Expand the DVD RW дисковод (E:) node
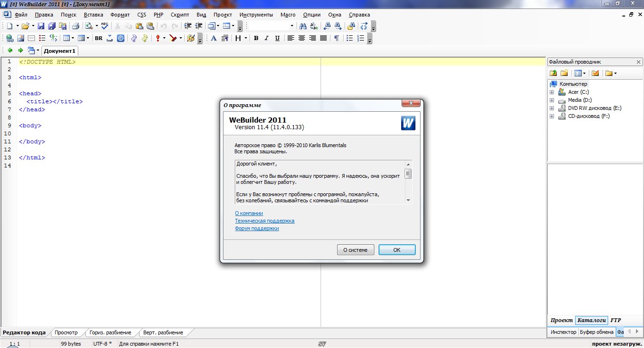The height and width of the screenshot is (348, 644). pos(552,108)
